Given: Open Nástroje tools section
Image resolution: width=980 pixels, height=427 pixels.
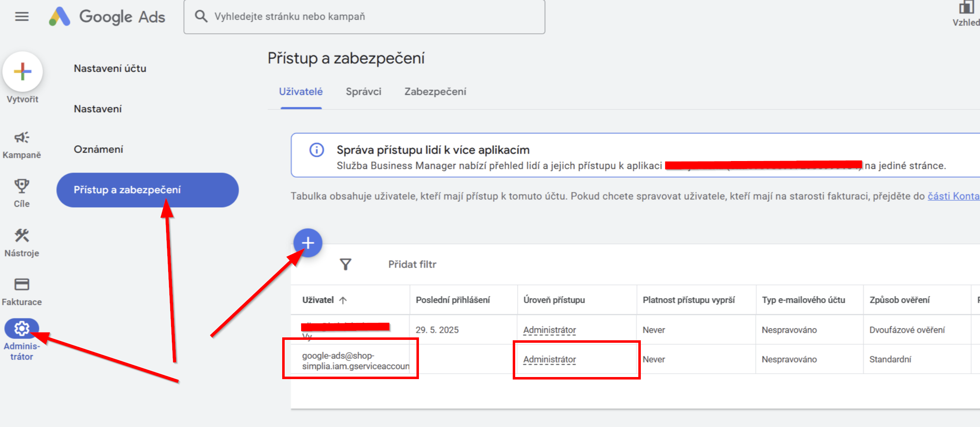Looking at the screenshot, I should [x=21, y=243].
